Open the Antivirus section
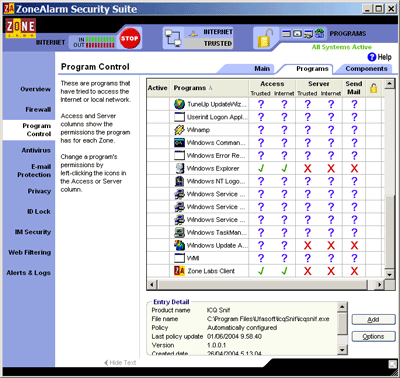Image resolution: width=400 pixels, height=378 pixels. click(36, 150)
